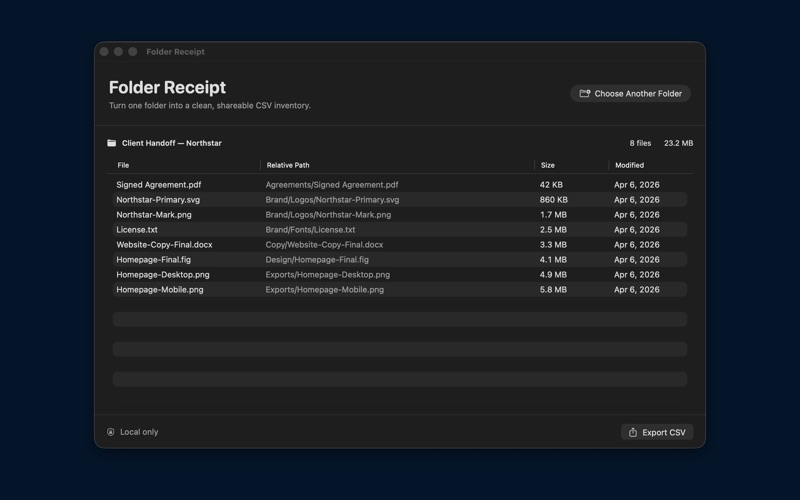The image size is (800, 500).
Task: Click the Folder Receipt heading
Action: click(167, 87)
